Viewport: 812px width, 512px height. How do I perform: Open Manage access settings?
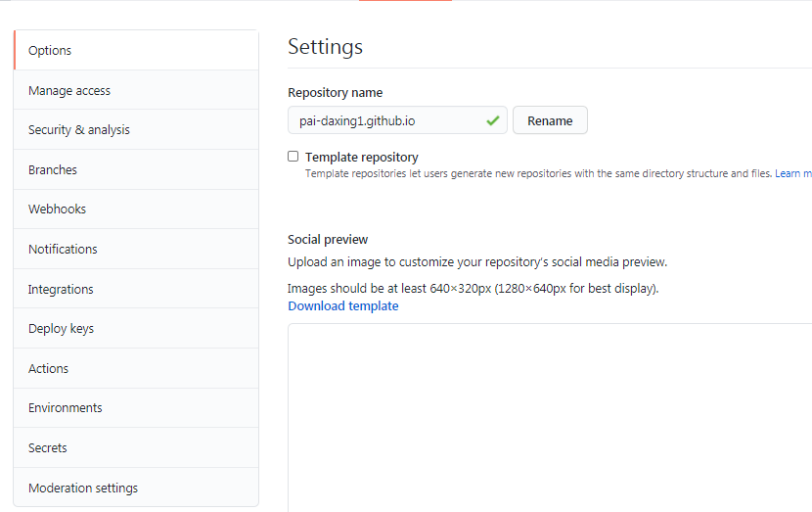(69, 91)
